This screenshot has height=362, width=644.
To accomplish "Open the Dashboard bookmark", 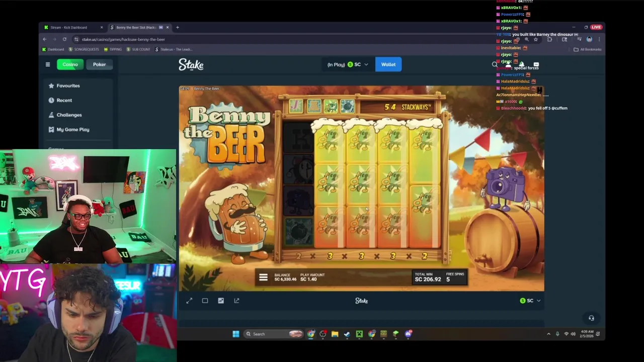I will coord(53,49).
